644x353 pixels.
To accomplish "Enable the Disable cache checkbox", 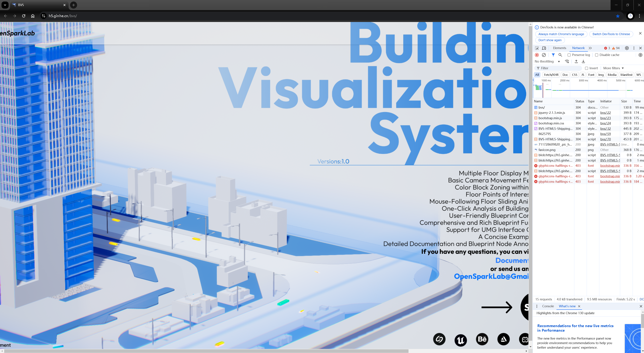I will 596,55.
